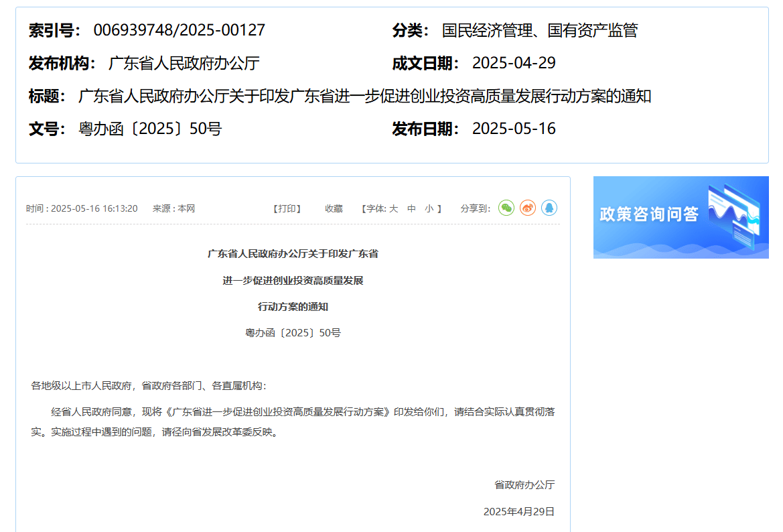Click the full title in the 标题 row
The image size is (783, 532).
(x=365, y=96)
